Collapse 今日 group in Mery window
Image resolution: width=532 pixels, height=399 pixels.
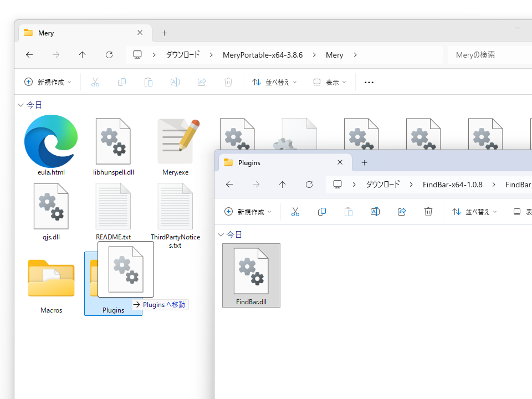click(x=21, y=105)
